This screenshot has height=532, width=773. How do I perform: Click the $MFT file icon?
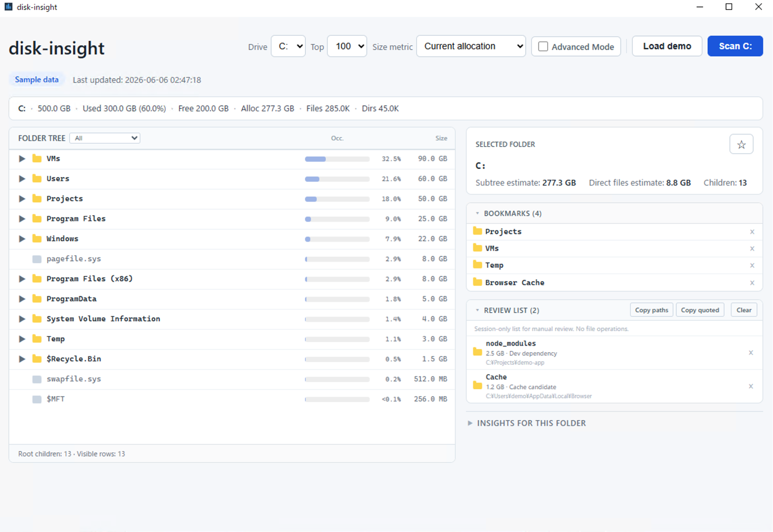pyautogui.click(x=37, y=399)
